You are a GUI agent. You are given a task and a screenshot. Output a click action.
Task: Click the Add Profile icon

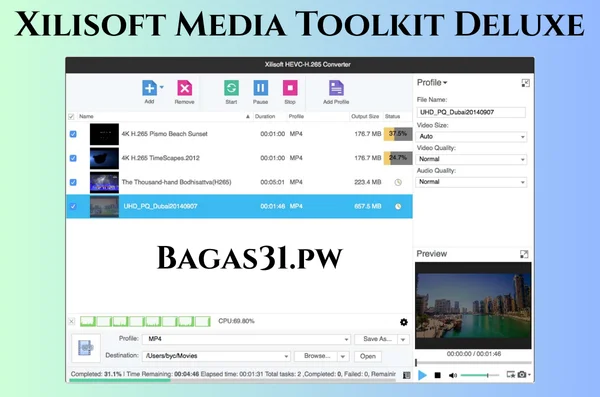coord(336,88)
